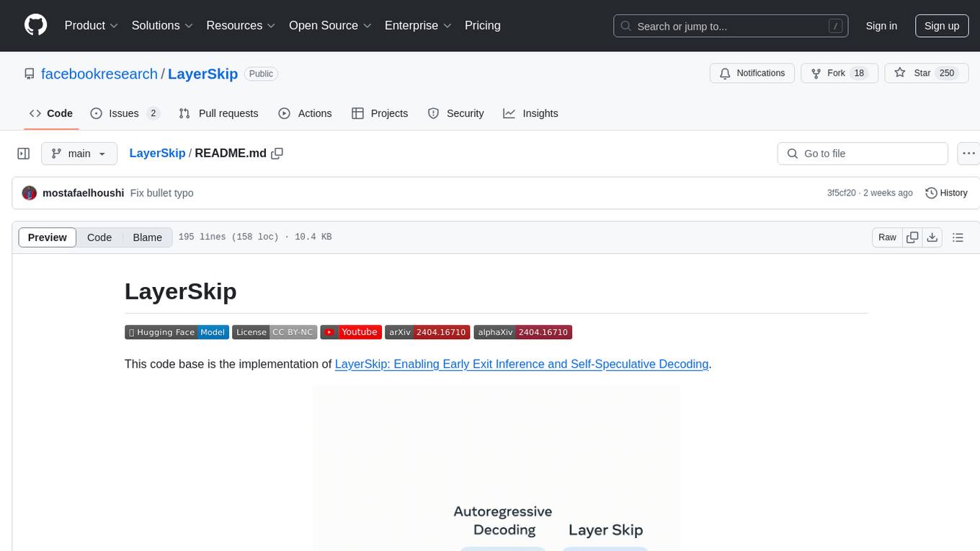
Task: View the Insights tab
Action: [530, 113]
